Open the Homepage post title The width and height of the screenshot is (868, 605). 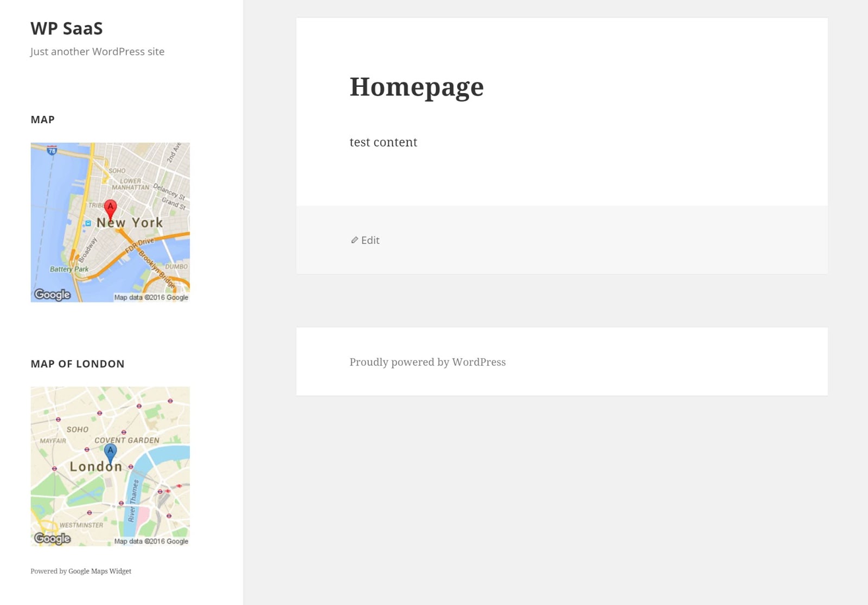coord(417,87)
